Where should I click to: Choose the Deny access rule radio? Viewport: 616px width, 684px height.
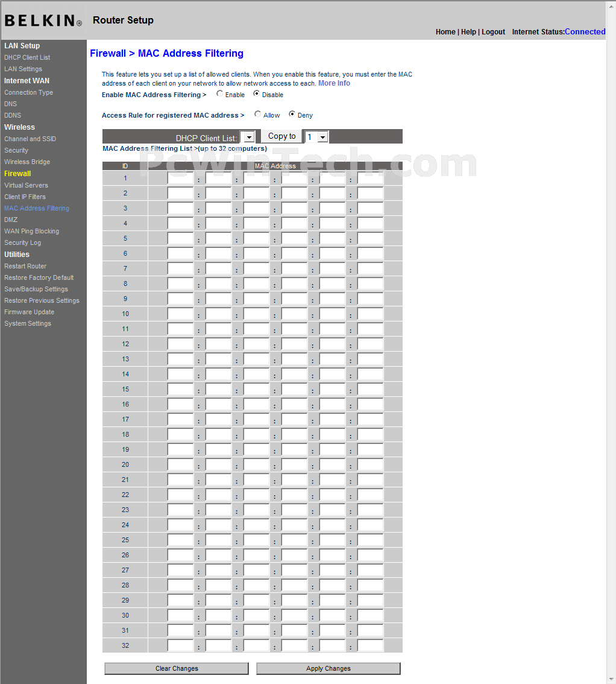292,114
